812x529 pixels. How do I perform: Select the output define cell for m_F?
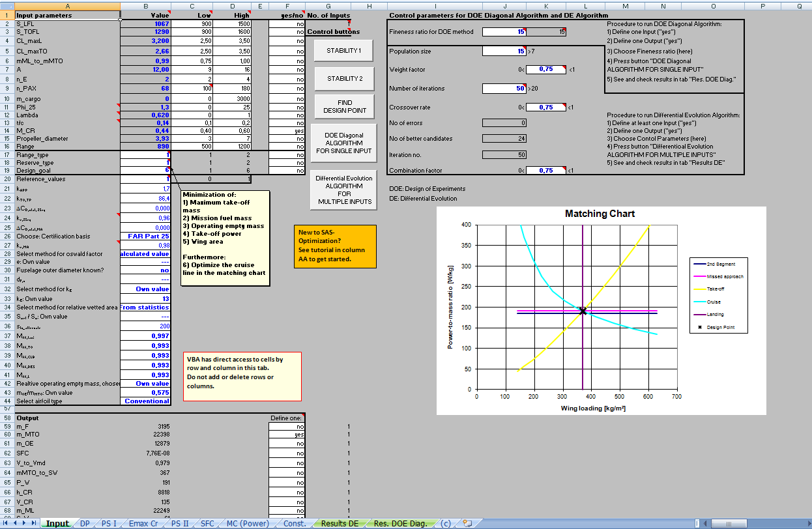coord(287,426)
